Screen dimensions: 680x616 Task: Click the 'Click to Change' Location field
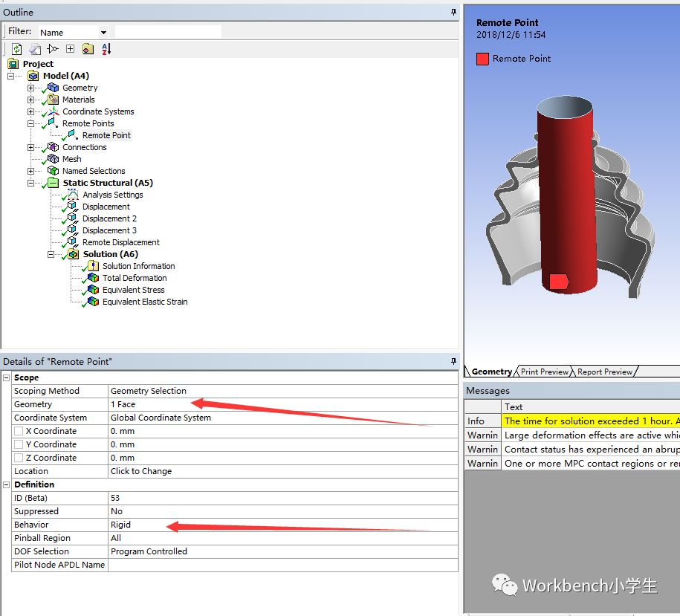[282, 471]
